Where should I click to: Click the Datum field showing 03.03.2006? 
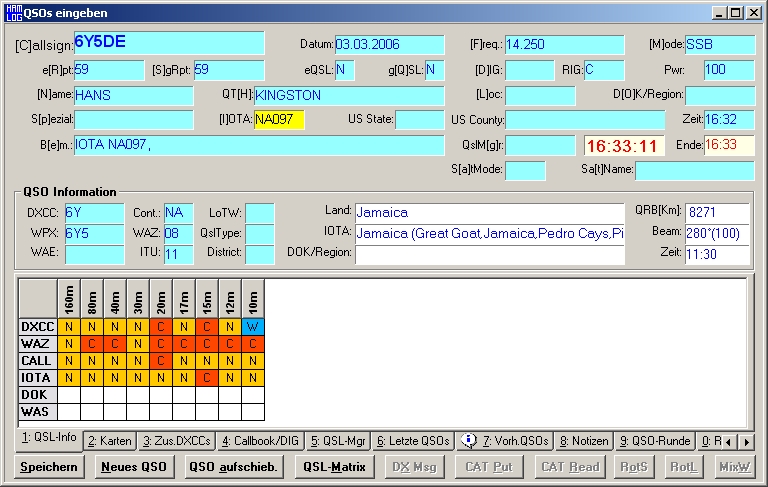388,45
